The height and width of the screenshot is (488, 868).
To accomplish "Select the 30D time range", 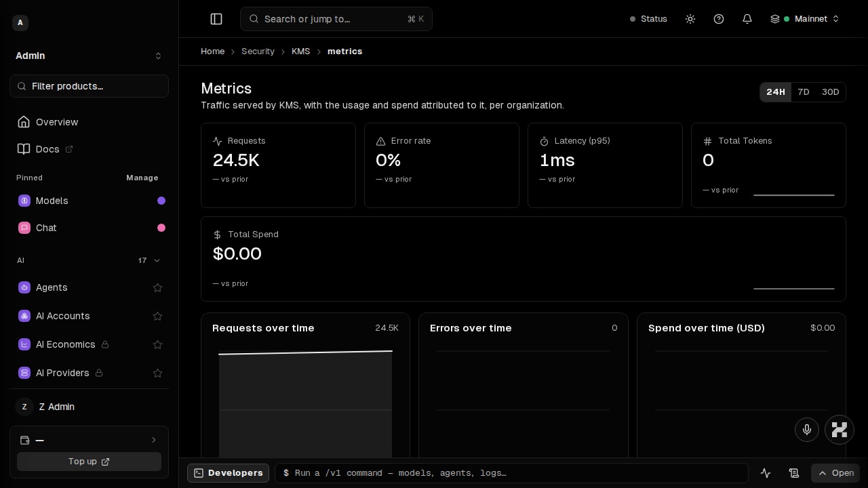I will point(830,92).
